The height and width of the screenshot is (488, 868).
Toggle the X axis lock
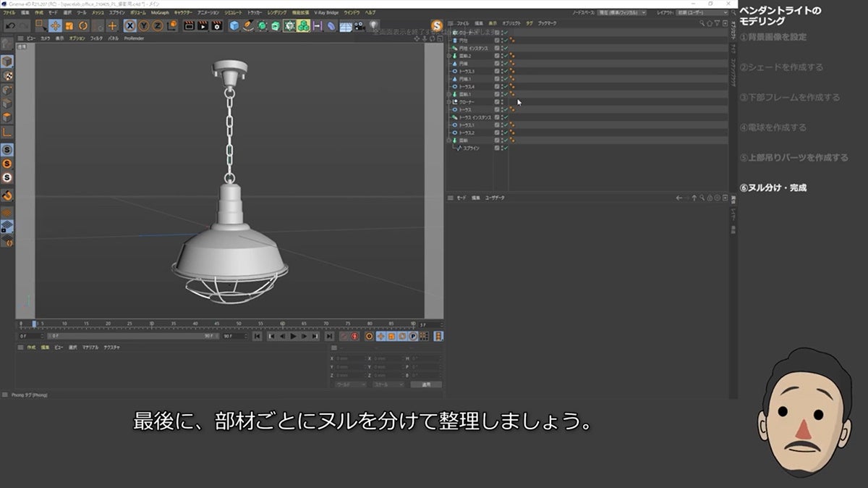point(130,26)
